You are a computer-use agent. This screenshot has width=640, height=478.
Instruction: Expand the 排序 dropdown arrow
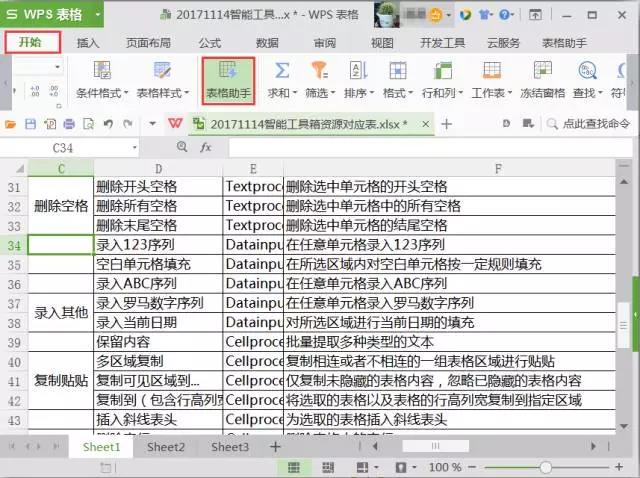371,93
